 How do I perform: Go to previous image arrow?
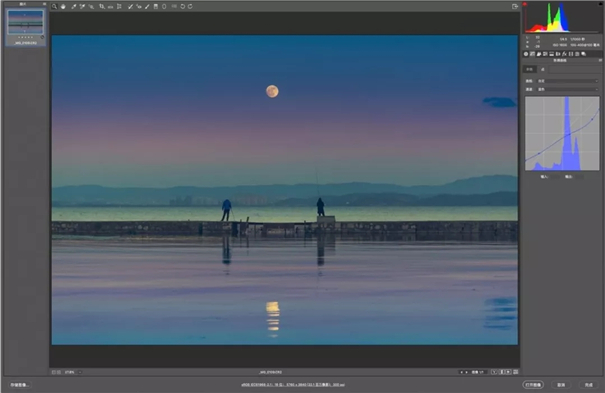461,372
